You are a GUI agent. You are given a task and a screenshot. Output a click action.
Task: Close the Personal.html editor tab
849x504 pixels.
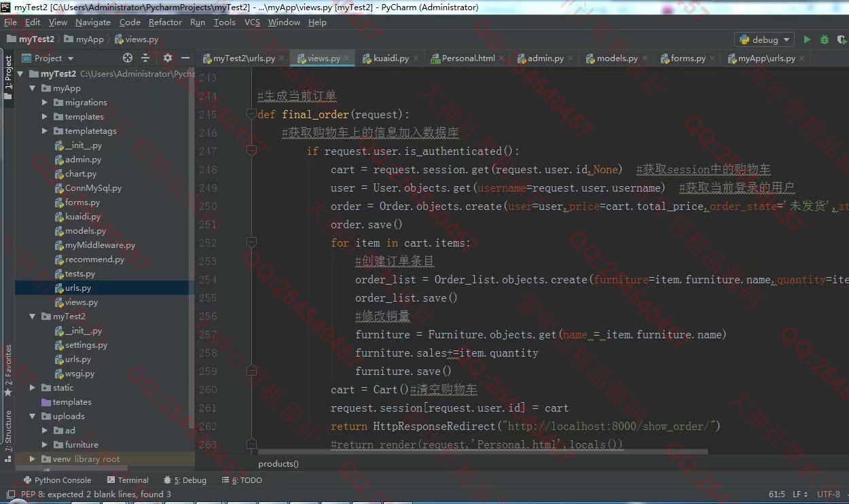502,58
